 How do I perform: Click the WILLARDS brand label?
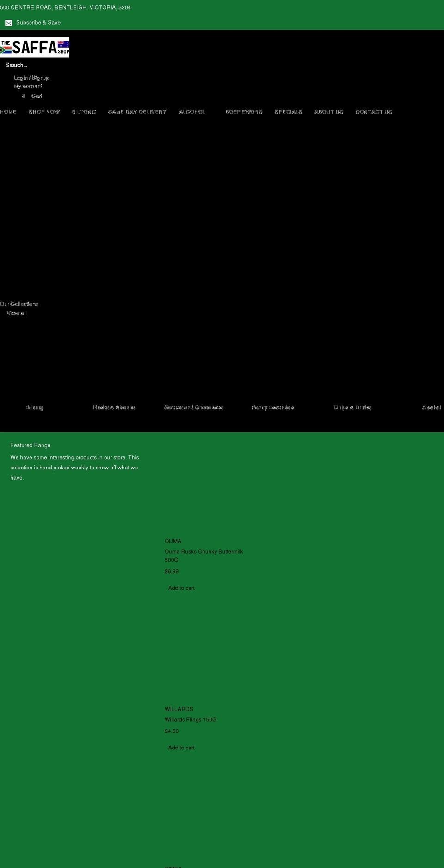tap(179, 709)
